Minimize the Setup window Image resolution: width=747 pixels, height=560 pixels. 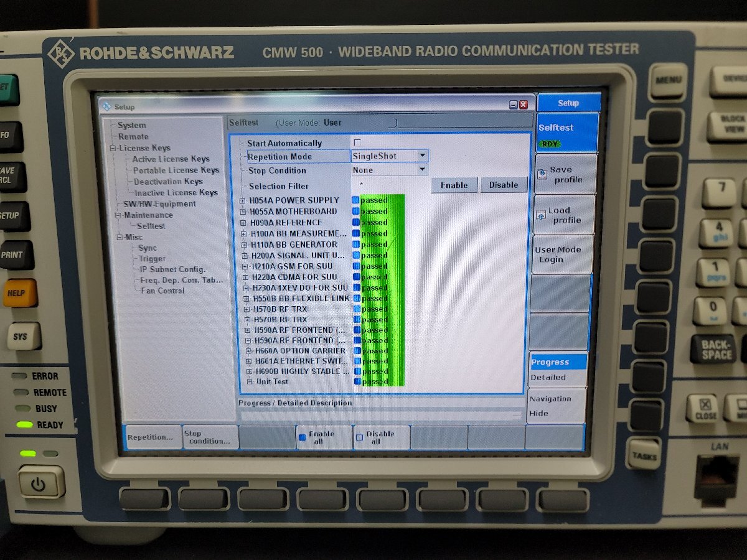coord(514,105)
